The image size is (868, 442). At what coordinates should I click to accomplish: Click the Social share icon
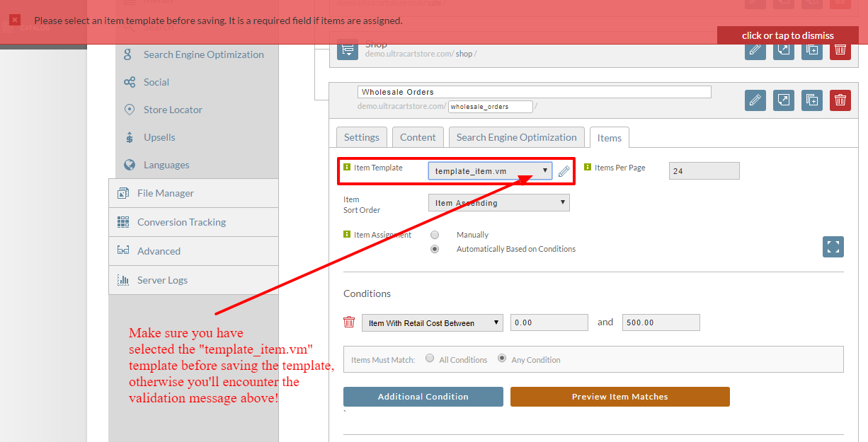tap(130, 82)
